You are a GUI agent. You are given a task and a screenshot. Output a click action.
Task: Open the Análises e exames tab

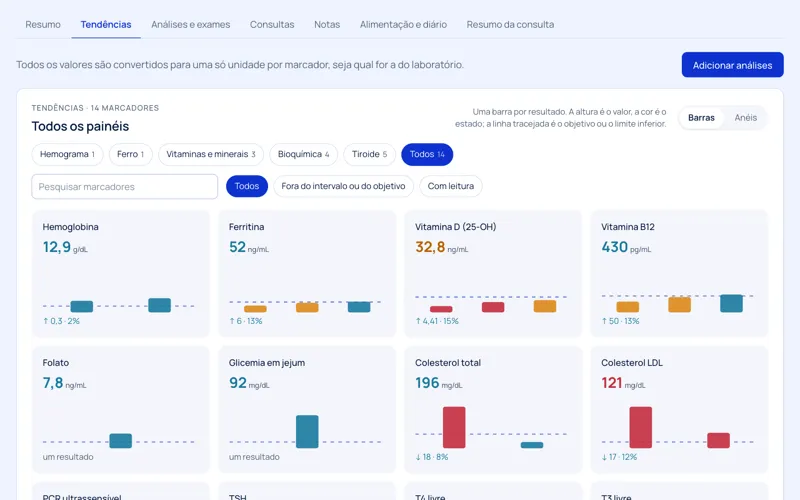pyautogui.click(x=190, y=24)
